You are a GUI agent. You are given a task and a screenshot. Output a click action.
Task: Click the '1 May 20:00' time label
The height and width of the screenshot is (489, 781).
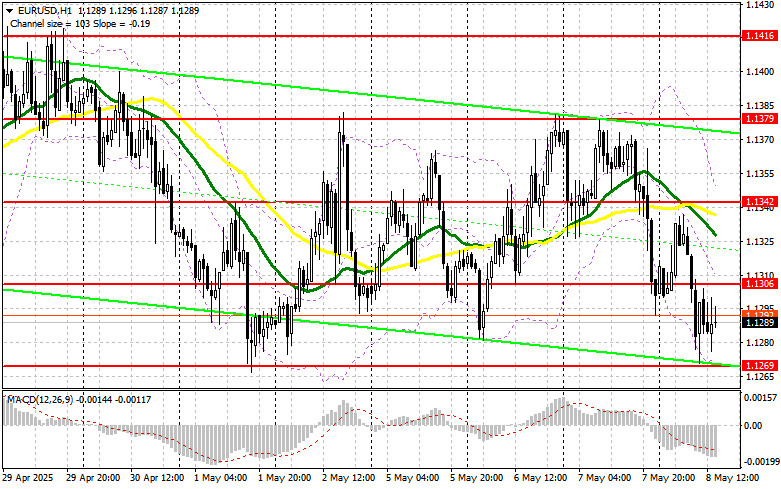[284, 478]
